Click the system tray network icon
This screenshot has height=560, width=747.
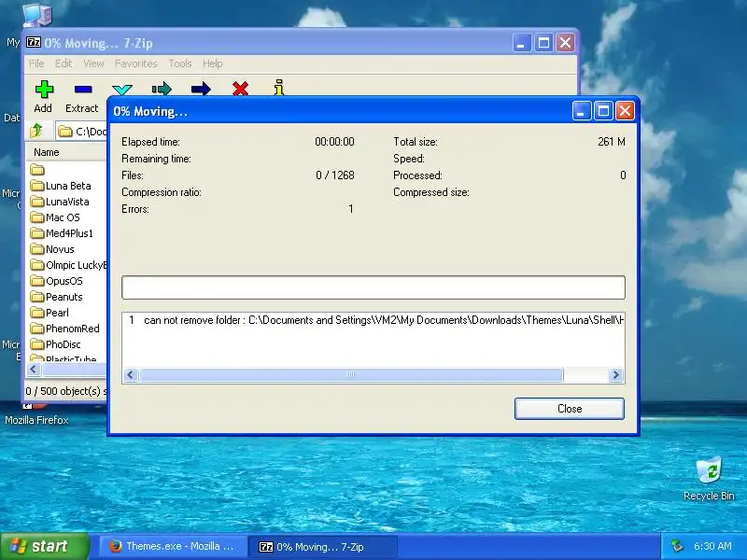click(x=678, y=546)
